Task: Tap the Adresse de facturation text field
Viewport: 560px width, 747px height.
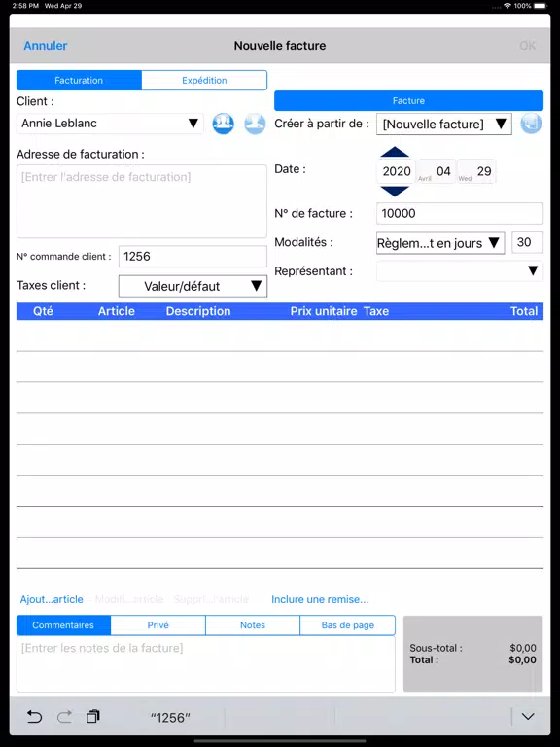Action: (x=142, y=201)
